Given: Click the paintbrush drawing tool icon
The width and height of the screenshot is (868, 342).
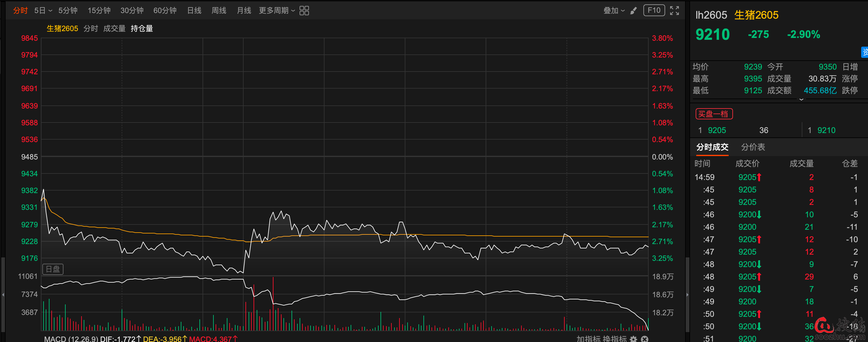Looking at the screenshot, I should pyautogui.click(x=633, y=11).
